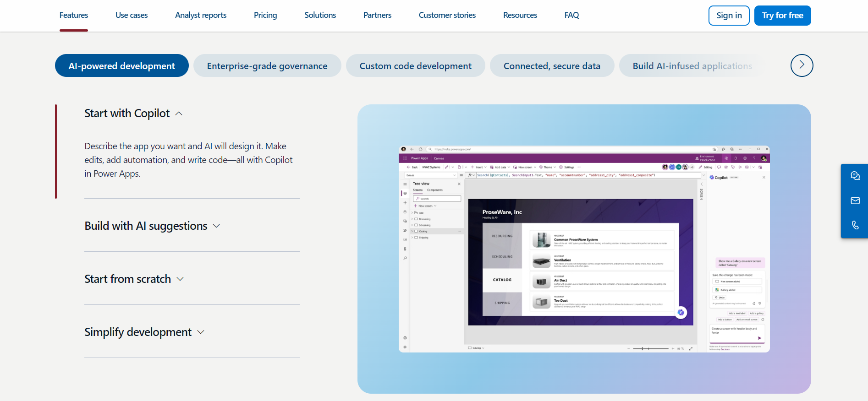Click the next arrow circle for more features
This screenshot has width=868, height=401.
[x=802, y=65]
